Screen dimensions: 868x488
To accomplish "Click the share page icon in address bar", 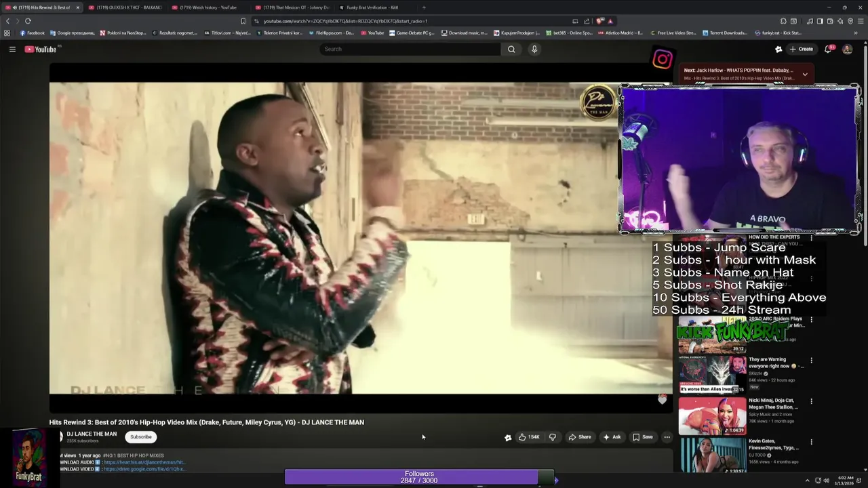I will (587, 21).
